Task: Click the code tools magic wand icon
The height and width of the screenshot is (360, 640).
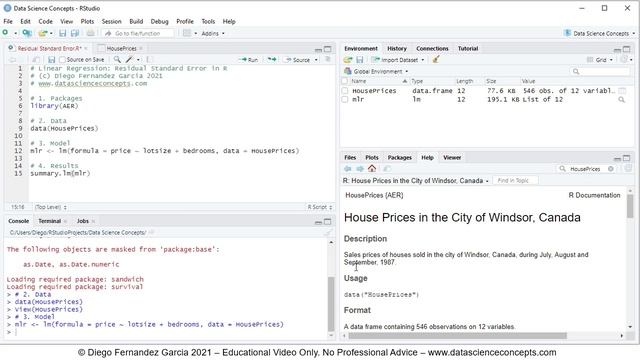Action: coord(129,60)
